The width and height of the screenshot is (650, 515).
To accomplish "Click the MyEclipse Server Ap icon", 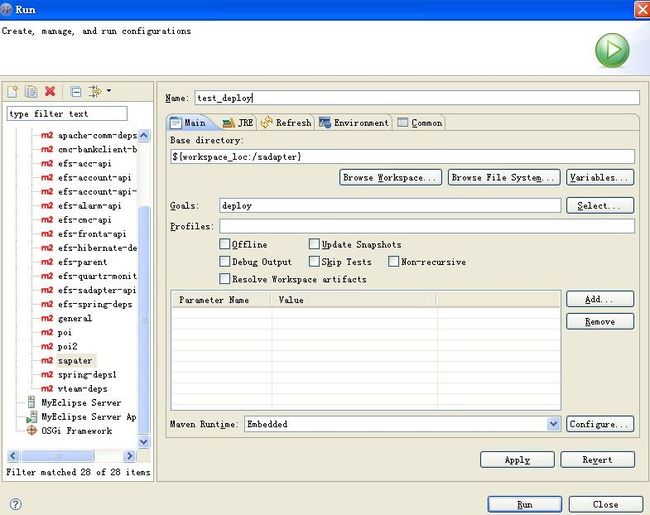I will (32, 417).
